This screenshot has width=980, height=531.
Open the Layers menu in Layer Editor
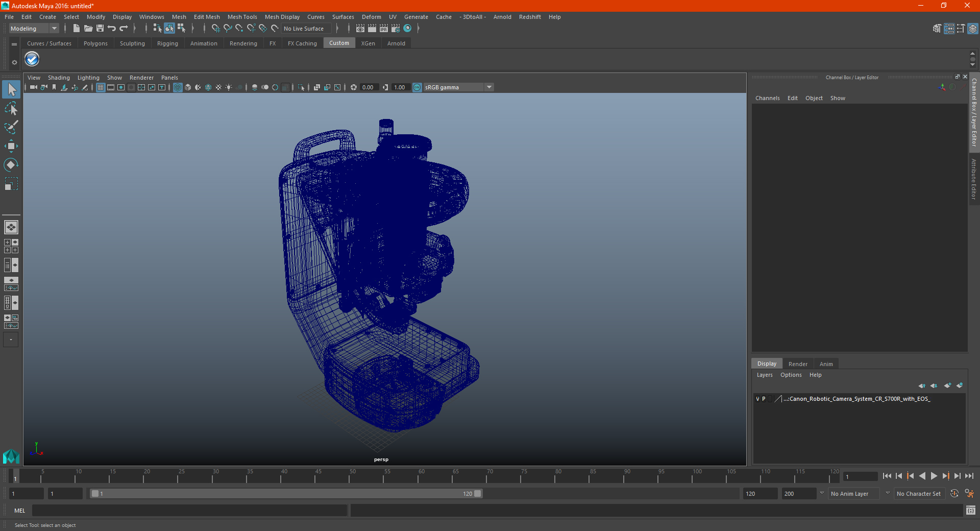click(x=764, y=375)
